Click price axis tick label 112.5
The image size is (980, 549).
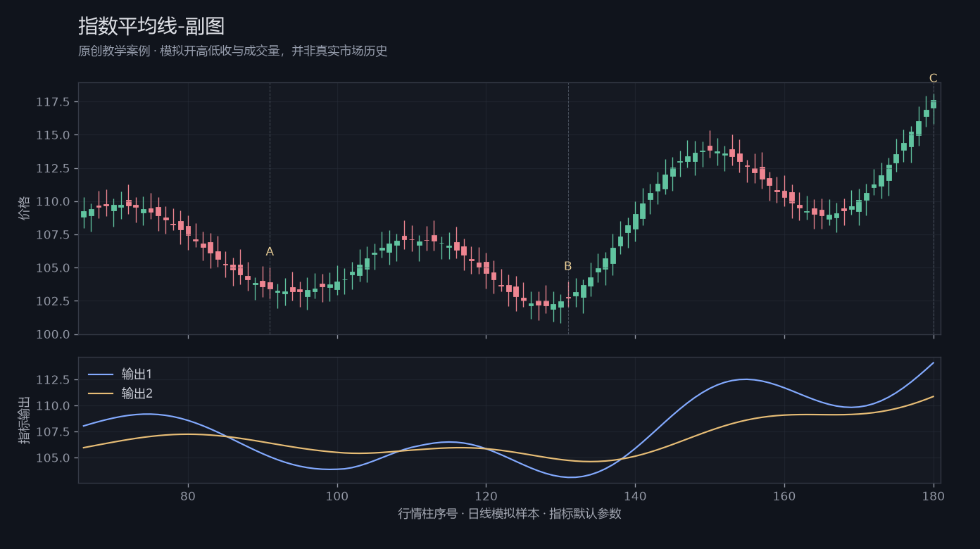pyautogui.click(x=53, y=168)
